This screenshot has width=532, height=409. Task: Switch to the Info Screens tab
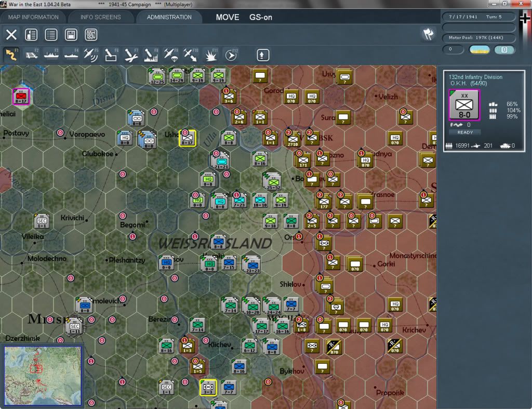point(100,17)
